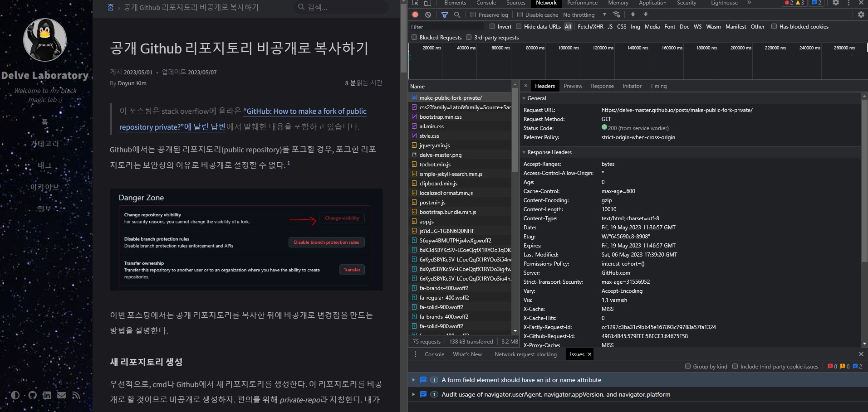The width and height of the screenshot is (868, 412).
Task: Open the Preview tab of request
Action: (x=573, y=86)
